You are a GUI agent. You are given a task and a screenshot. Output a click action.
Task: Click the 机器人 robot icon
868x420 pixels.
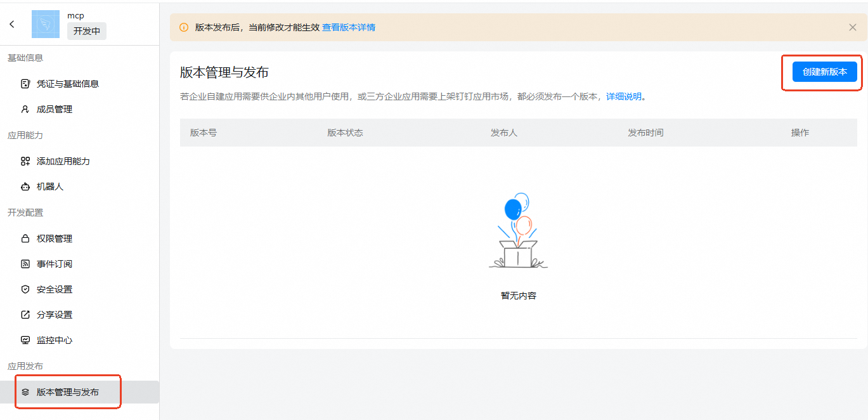pos(25,187)
